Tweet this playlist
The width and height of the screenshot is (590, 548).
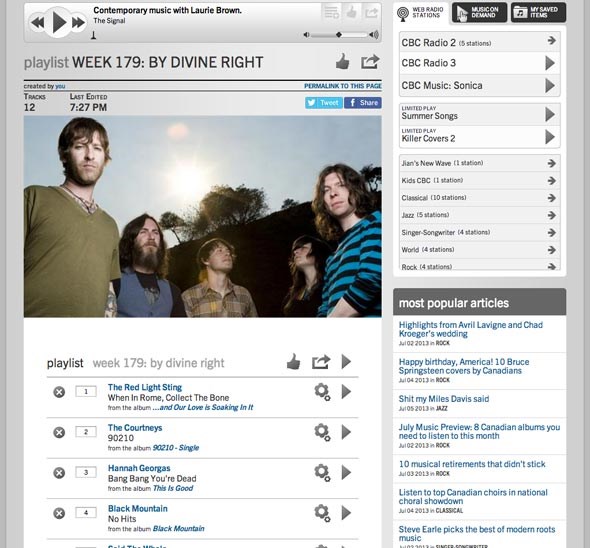pyautogui.click(x=324, y=103)
